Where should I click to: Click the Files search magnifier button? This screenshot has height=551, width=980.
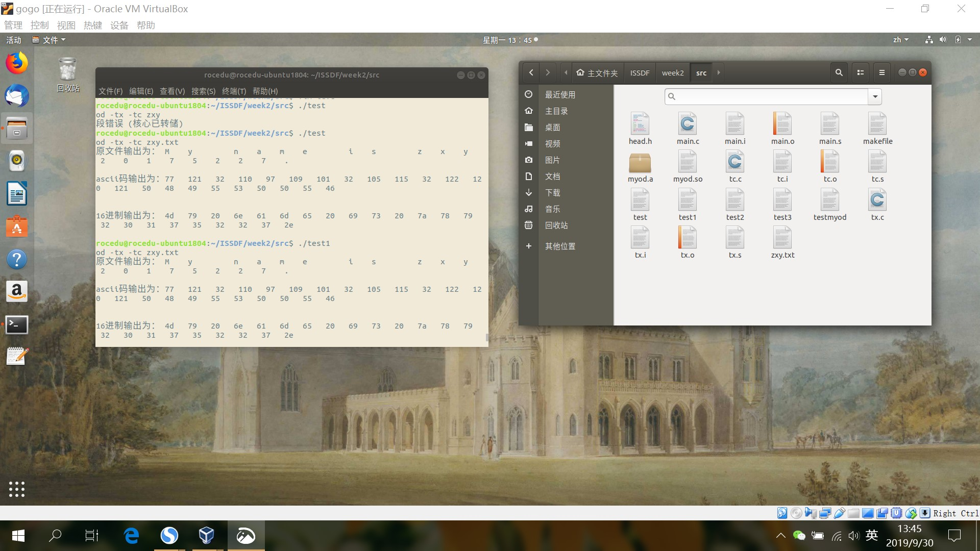point(839,72)
